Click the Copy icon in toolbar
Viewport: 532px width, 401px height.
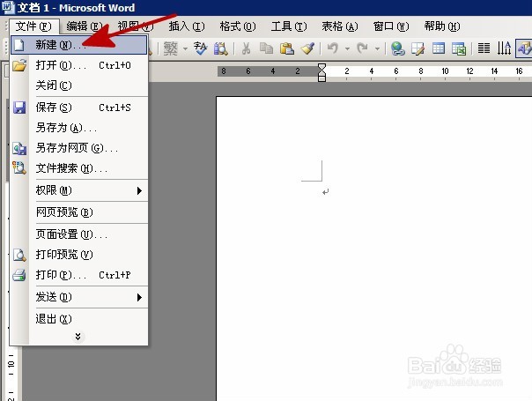266,48
